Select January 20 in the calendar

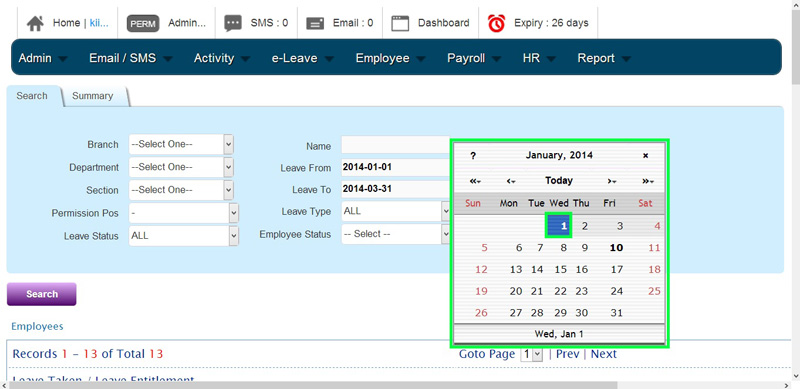point(516,291)
